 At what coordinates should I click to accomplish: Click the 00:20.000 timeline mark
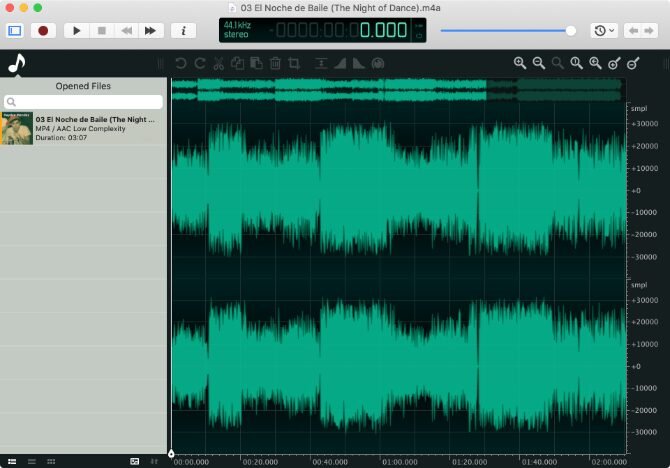tap(260, 462)
